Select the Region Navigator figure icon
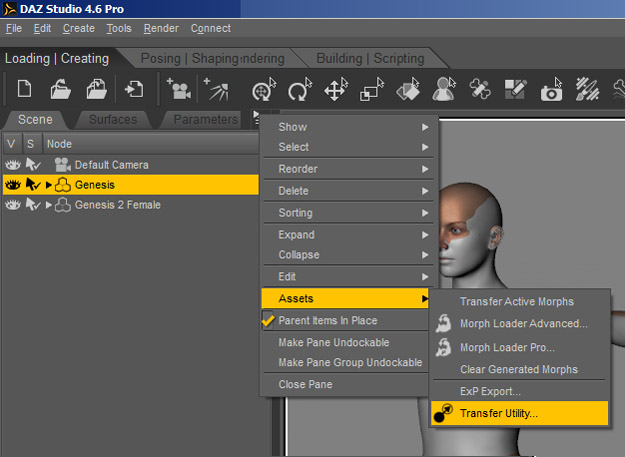This screenshot has width=625, height=457. click(x=444, y=89)
